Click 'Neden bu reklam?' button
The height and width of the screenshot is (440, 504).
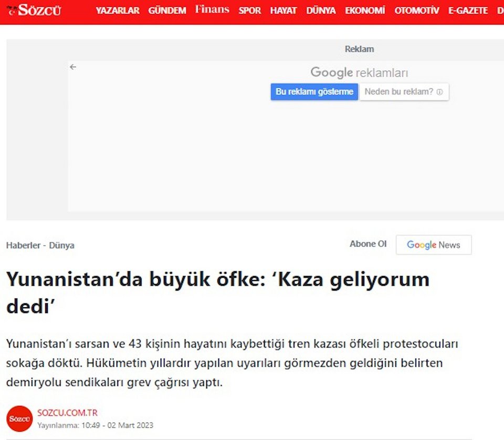pos(404,91)
